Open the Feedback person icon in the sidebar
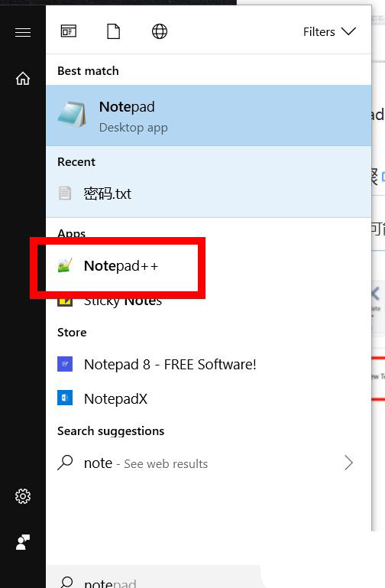This screenshot has width=385, height=588. (x=23, y=542)
